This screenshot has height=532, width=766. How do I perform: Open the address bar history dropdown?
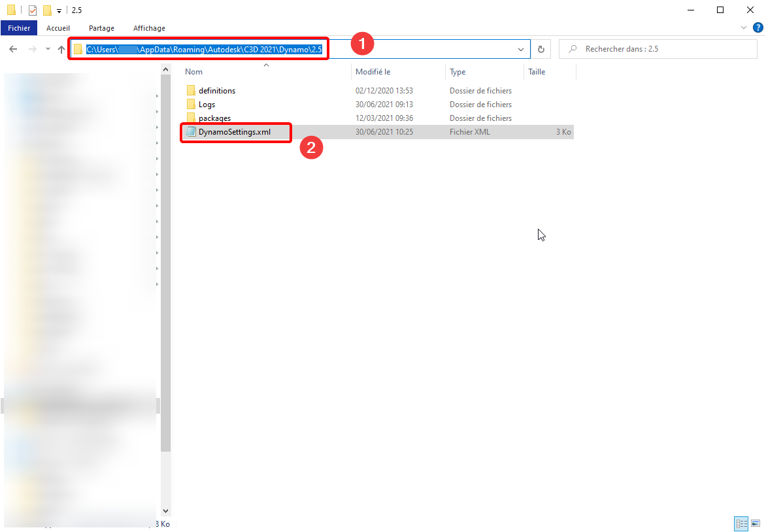coord(521,48)
